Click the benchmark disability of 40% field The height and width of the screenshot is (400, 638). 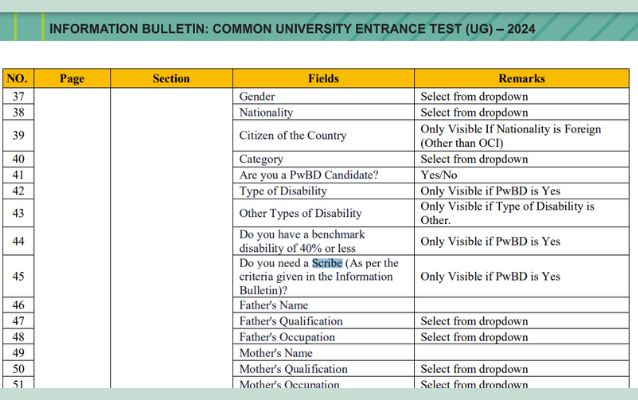302,241
